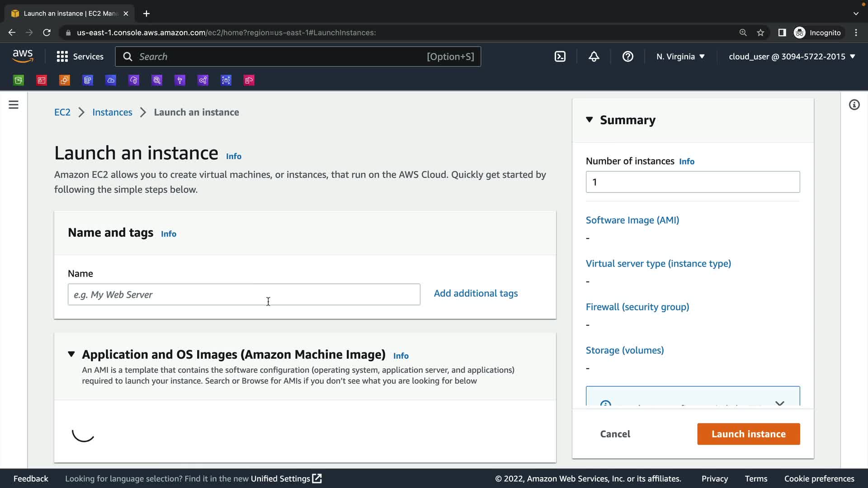Screen dimensions: 868x488
Task: Go to Instances in the breadcrumb
Action: (112, 112)
